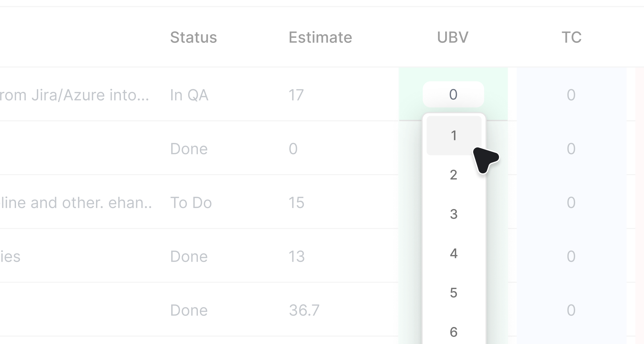Click estimate 17 in first row
Viewport: 644px width, 344px height.
[x=296, y=95]
